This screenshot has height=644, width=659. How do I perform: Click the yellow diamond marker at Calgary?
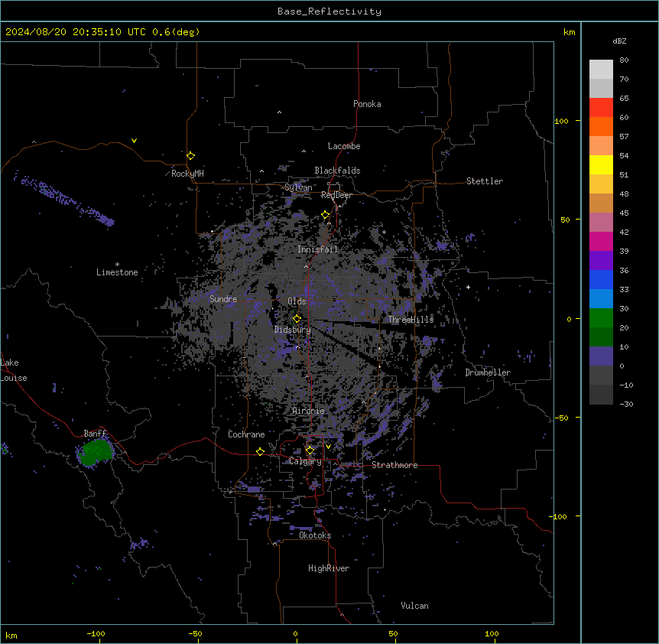(310, 450)
